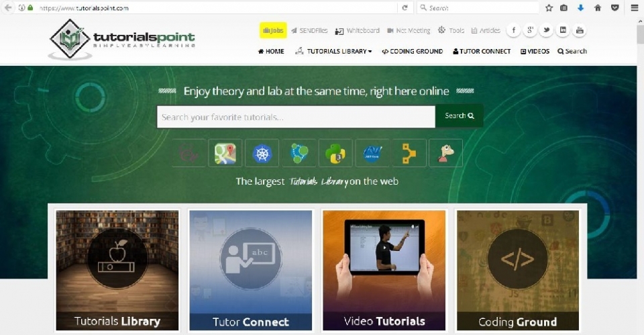The height and width of the screenshot is (335, 644).
Task: Open downloads via the blue arrow icon
Action: pos(580,8)
